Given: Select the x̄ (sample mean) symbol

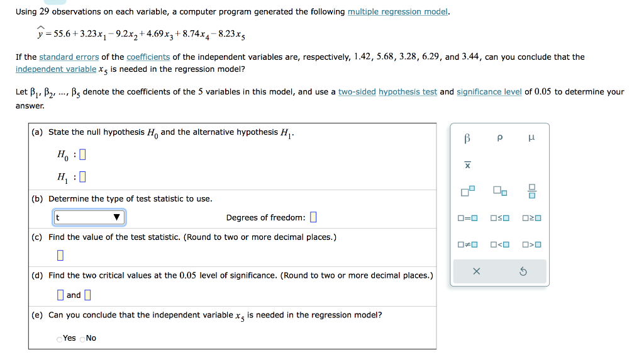Looking at the screenshot, I should [468, 164].
